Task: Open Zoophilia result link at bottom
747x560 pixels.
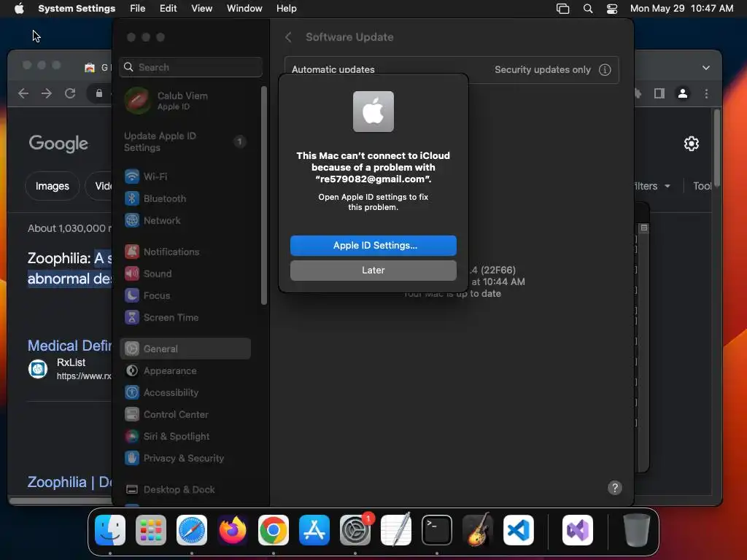Action: click(x=69, y=482)
